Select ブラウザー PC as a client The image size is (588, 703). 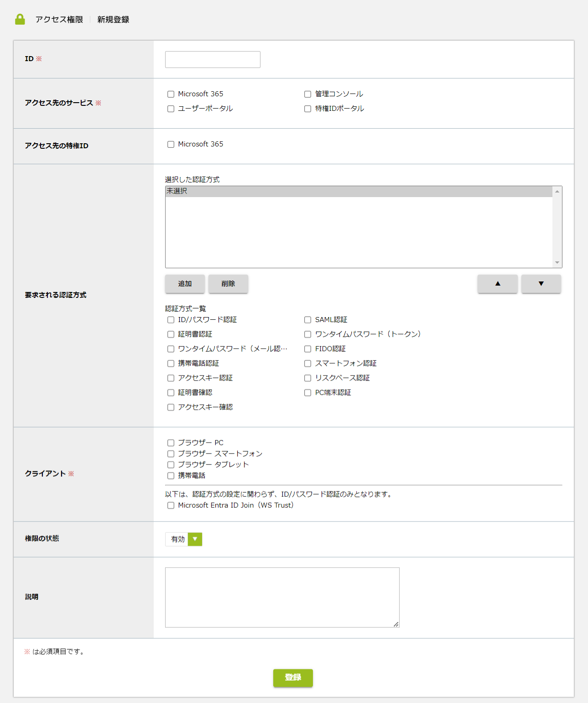pos(171,442)
